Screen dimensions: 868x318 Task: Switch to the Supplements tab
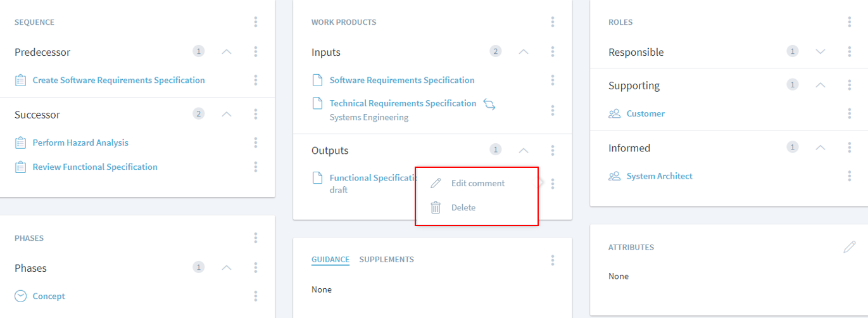[x=386, y=259]
